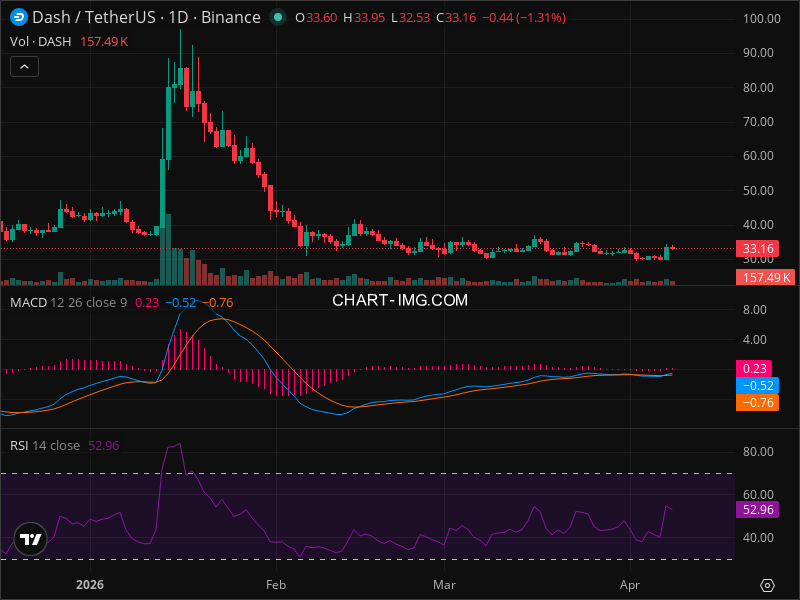Screen dimensions: 800x600
Task: Select the Vol · DASH indicator label
Action: (x=40, y=42)
